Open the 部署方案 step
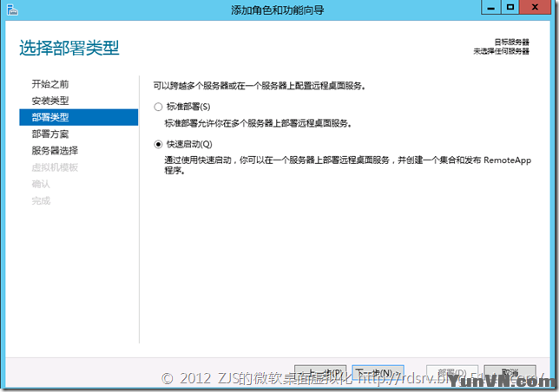559x392 pixels. [x=50, y=134]
